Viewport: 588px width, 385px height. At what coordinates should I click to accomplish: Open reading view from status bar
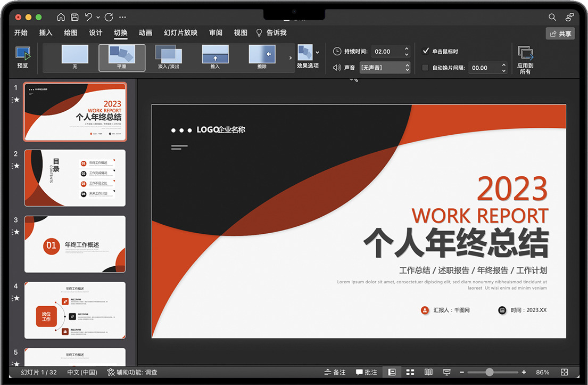428,372
